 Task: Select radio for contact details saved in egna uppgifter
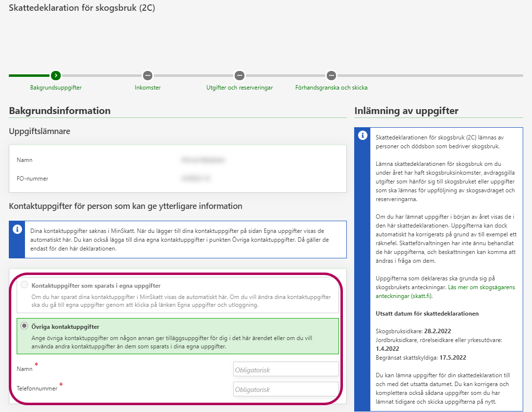click(24, 285)
